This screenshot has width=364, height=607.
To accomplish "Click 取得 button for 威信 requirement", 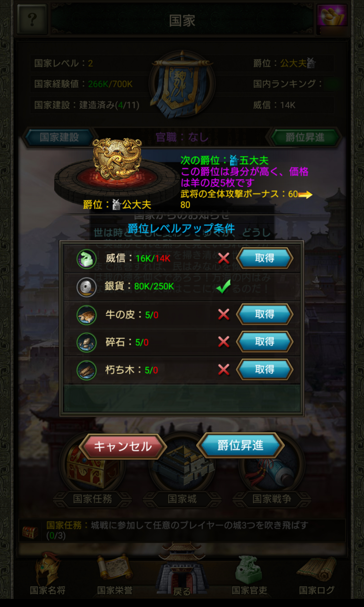I will click(265, 258).
